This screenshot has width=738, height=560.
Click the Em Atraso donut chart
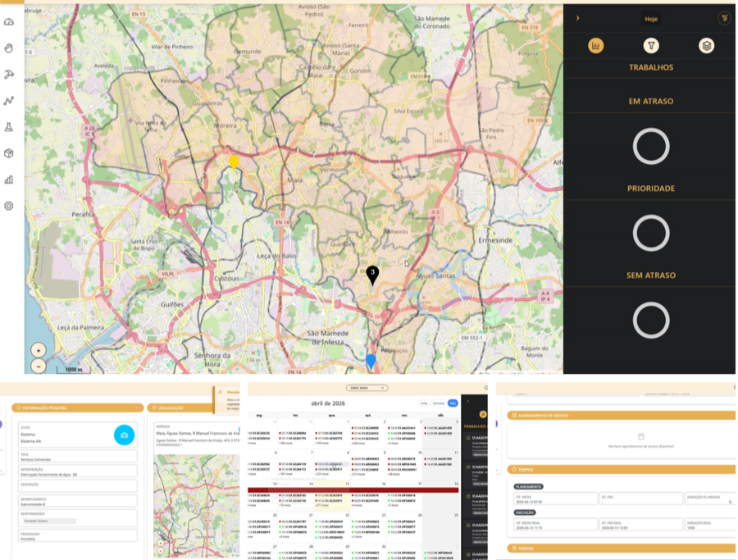pos(651,146)
